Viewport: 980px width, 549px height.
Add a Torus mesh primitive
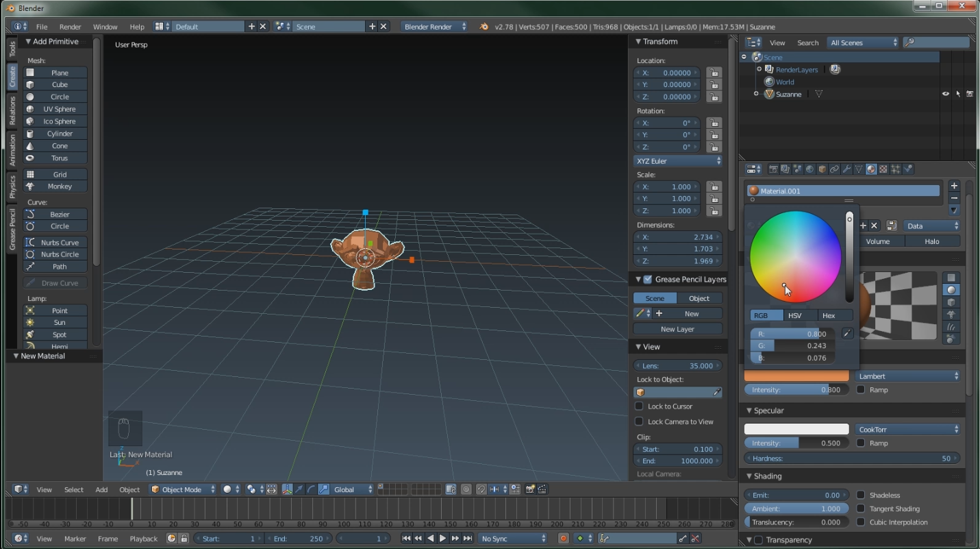click(55, 158)
